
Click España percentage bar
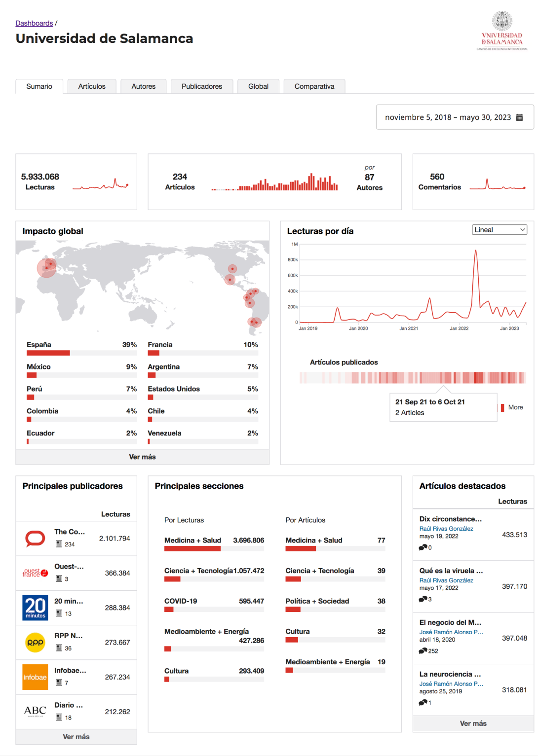[81, 353]
